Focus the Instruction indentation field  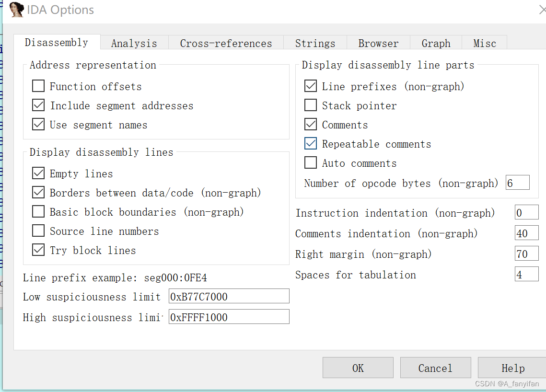point(526,212)
